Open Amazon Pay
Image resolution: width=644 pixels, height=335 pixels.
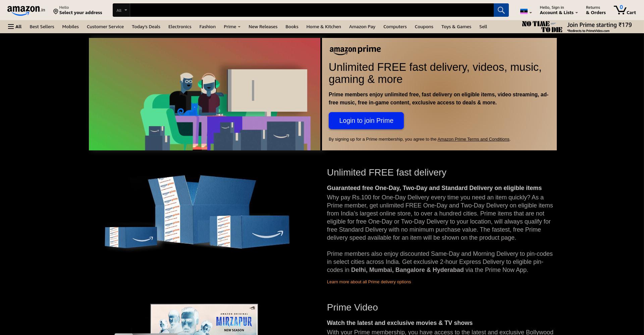click(362, 27)
